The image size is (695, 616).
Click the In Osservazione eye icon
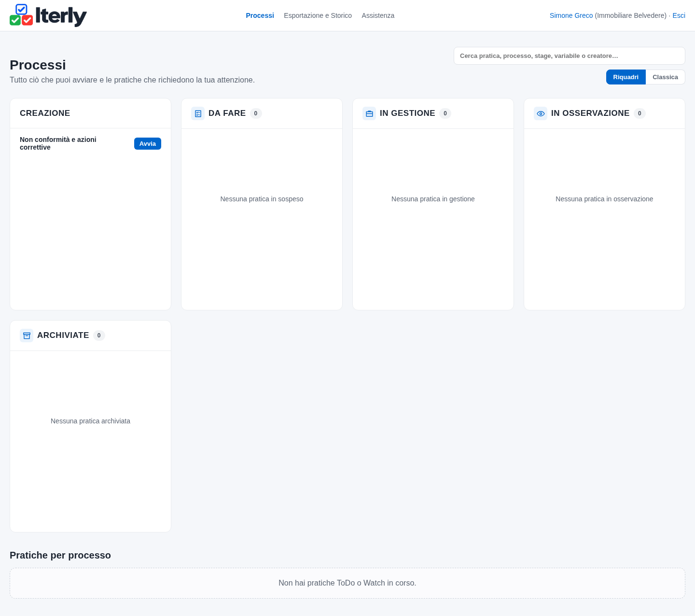pyautogui.click(x=541, y=113)
